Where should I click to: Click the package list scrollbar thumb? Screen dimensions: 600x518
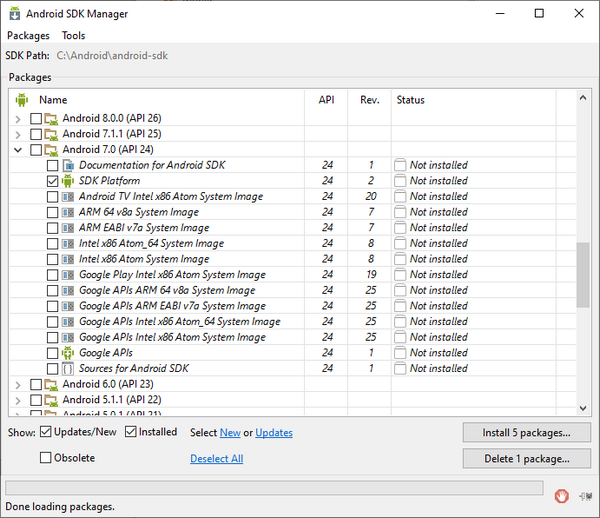tap(583, 275)
